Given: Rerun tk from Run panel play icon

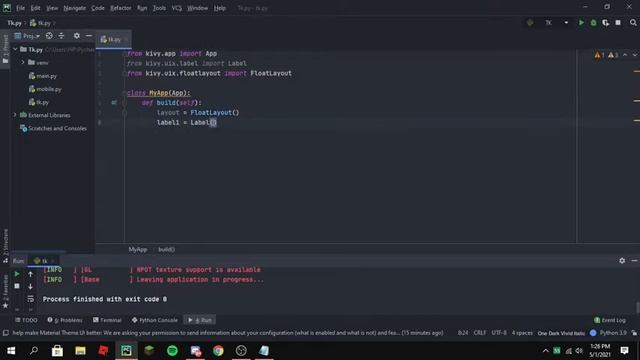Looking at the screenshot, I should coord(17,274).
